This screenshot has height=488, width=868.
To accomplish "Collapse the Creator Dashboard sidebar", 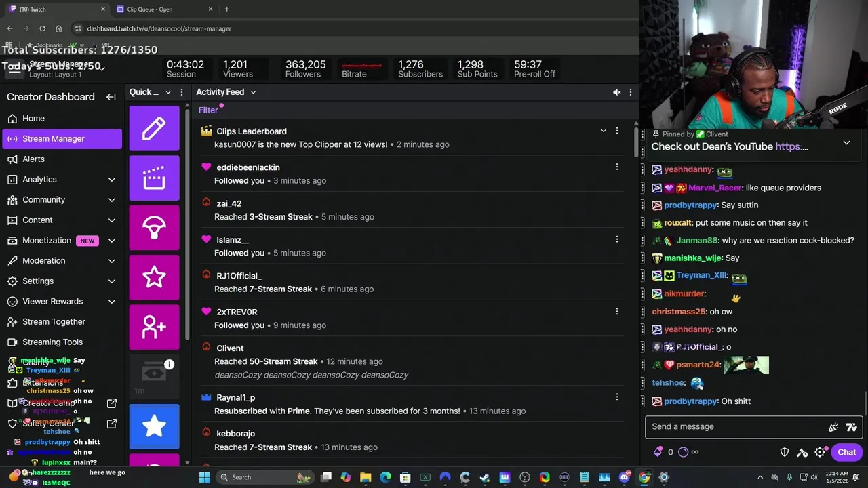I will [x=111, y=97].
